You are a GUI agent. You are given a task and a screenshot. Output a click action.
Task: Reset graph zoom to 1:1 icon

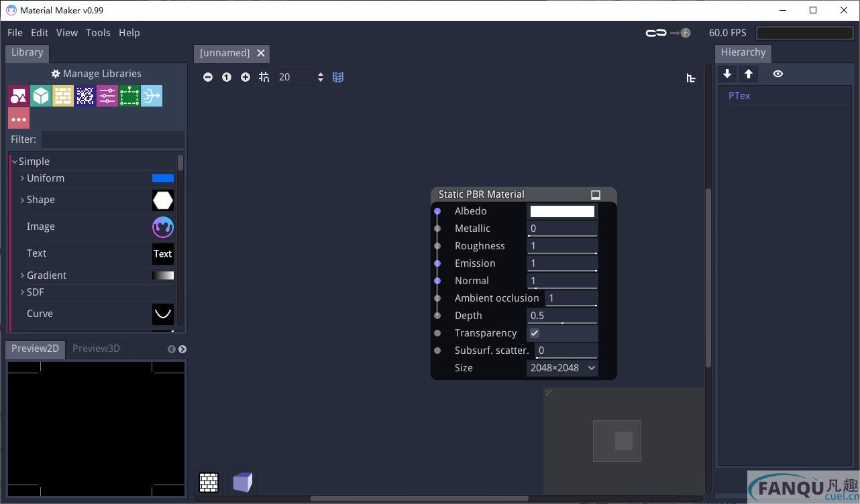click(227, 77)
